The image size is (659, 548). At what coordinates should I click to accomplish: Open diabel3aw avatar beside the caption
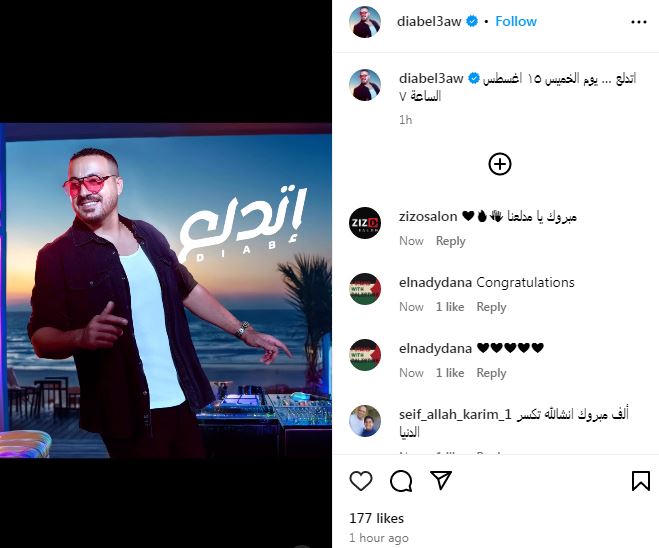coord(365,85)
